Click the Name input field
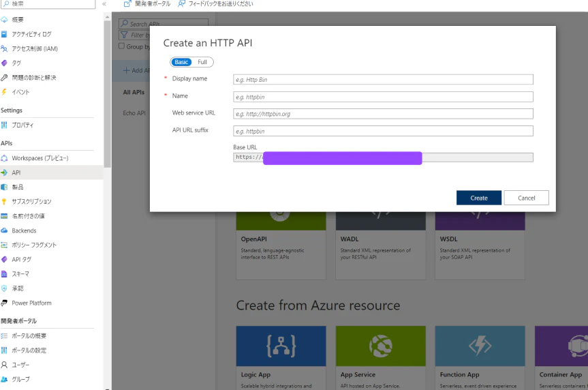The height and width of the screenshot is (390, 588). [x=383, y=97]
